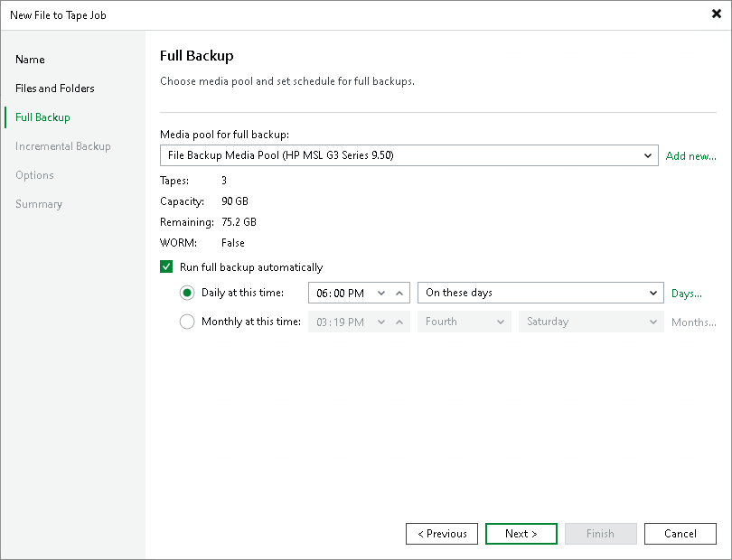
Task: Open the Options step
Action: [34, 175]
